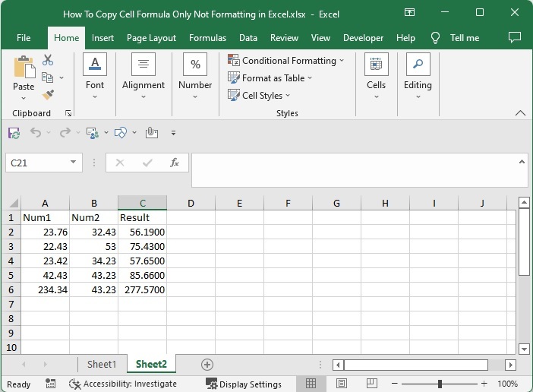Switch to Page Layout view in status bar
Viewport: 533px width, 392px height.
pos(342,384)
